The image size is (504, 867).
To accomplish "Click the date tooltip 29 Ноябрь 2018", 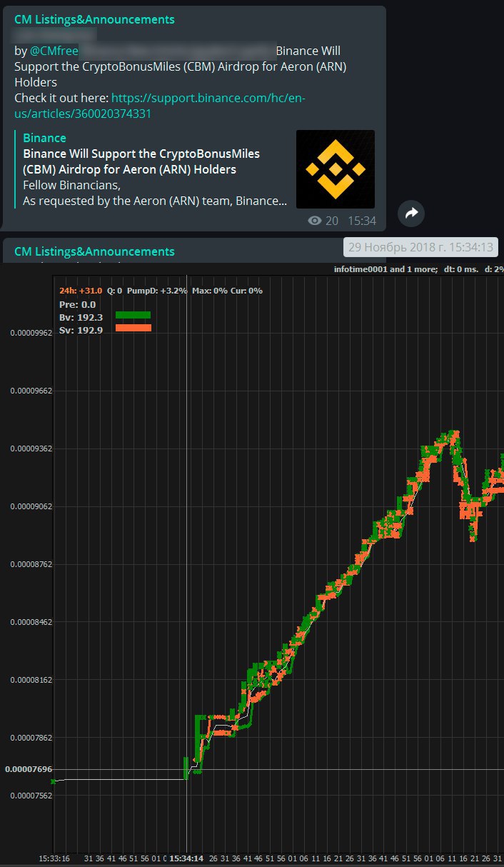I will click(420, 247).
